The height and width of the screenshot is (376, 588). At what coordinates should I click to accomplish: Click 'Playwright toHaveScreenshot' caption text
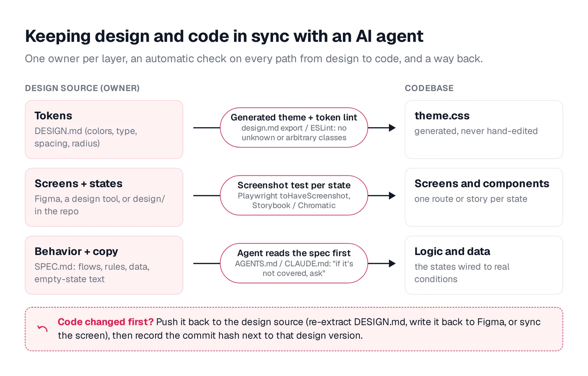point(294,201)
